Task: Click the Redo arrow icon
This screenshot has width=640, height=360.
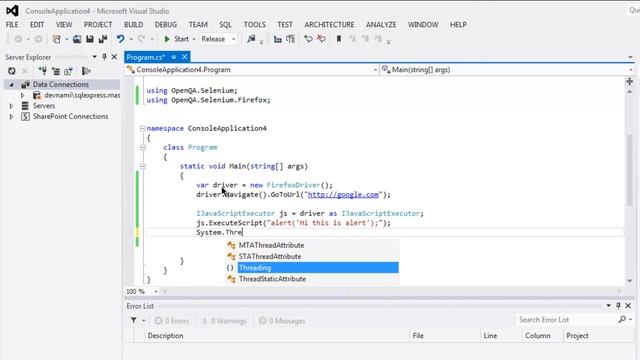Action: (x=141, y=39)
